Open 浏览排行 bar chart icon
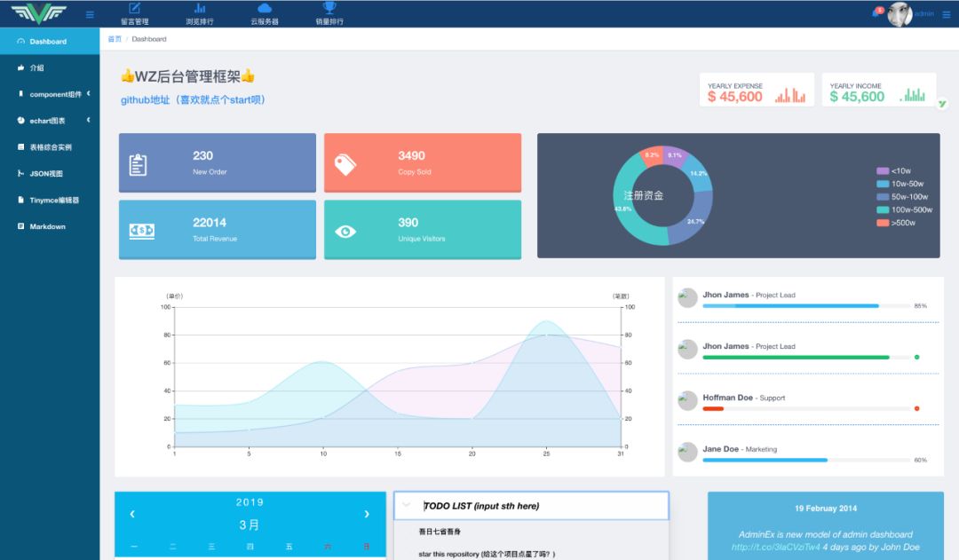 pos(200,9)
